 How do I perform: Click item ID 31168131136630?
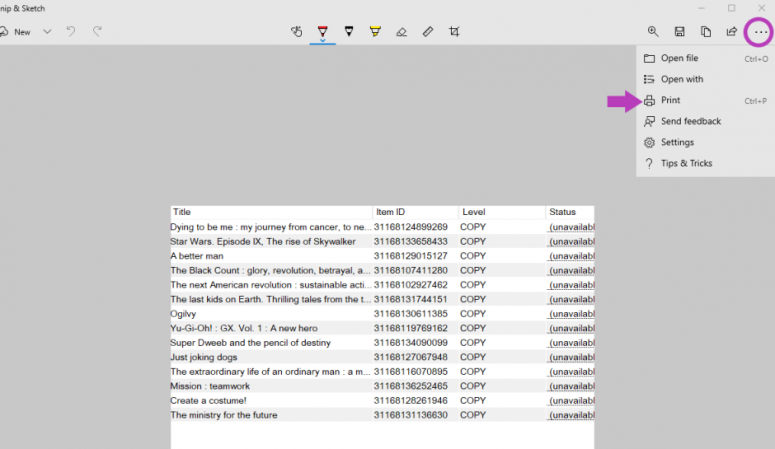tap(411, 415)
